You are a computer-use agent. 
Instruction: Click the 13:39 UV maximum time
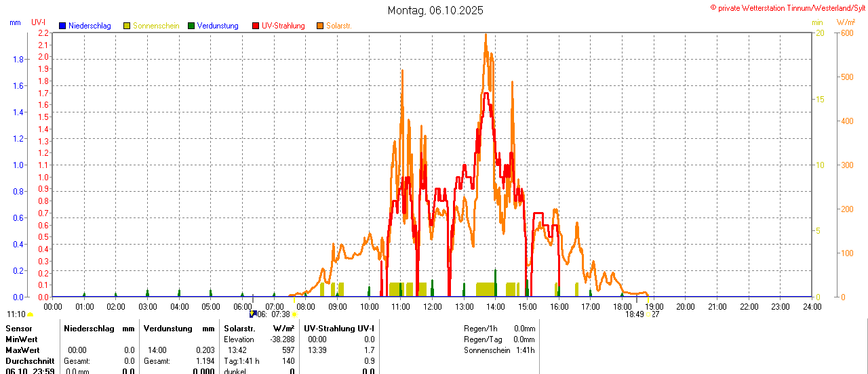pos(317,350)
